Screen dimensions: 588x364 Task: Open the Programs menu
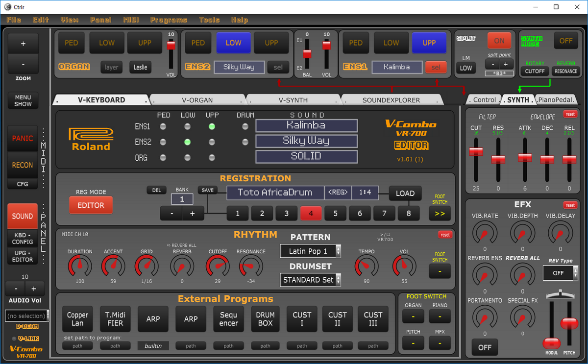pyautogui.click(x=169, y=20)
